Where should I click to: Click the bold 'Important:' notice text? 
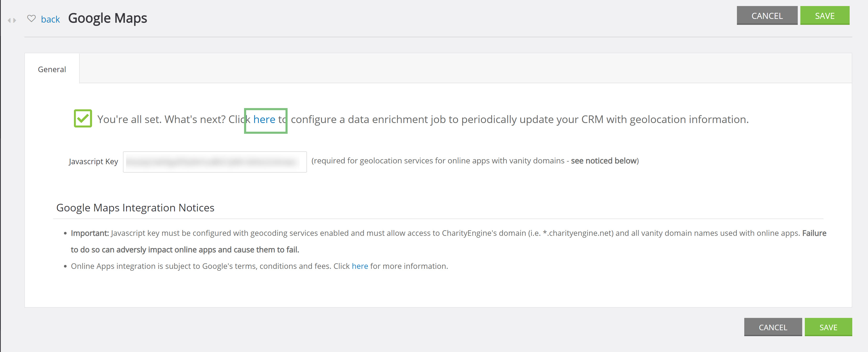coord(90,233)
